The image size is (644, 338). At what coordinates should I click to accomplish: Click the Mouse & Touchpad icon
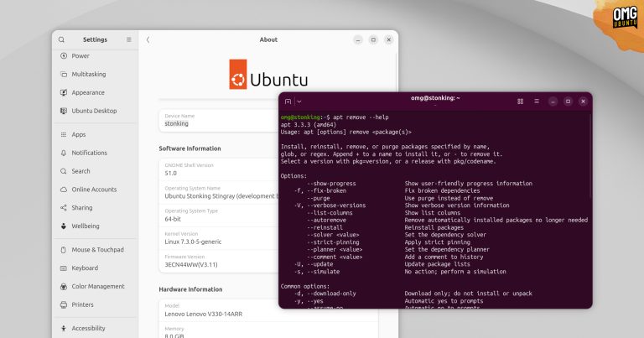64,250
